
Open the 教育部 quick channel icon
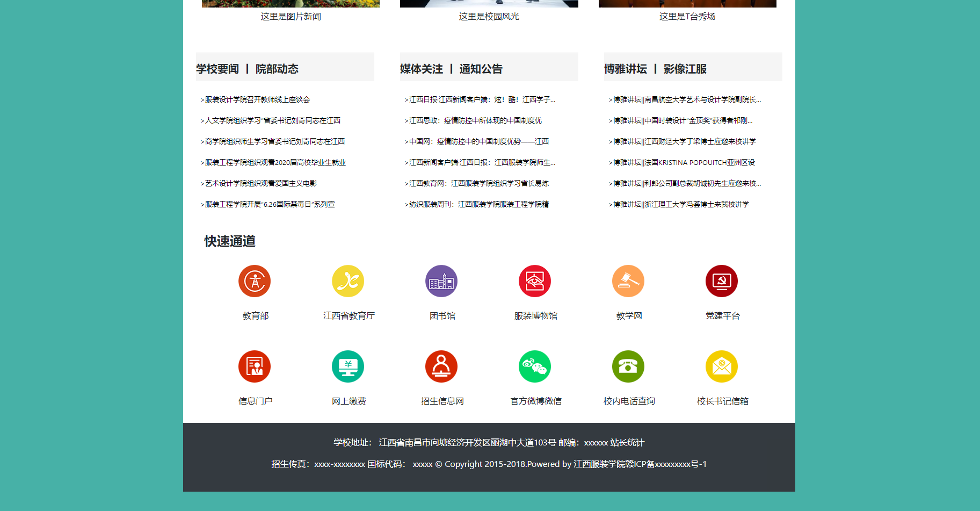tap(255, 280)
